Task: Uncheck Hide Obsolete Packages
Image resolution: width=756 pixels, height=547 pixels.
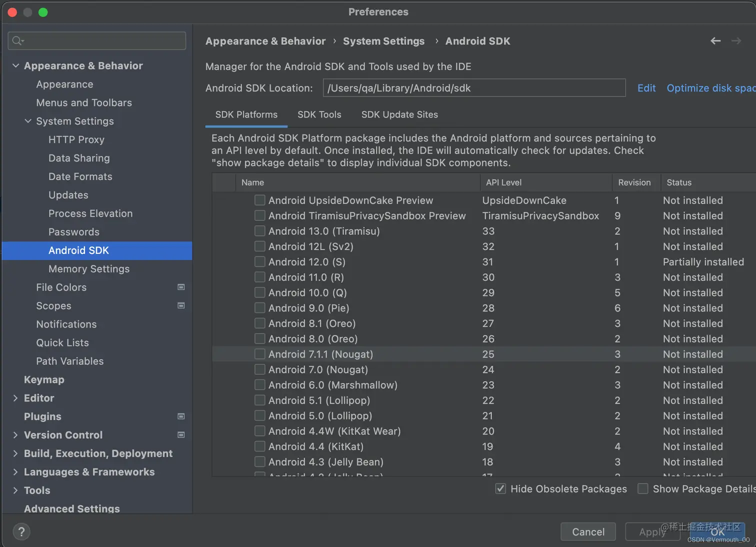Action: [x=500, y=489]
